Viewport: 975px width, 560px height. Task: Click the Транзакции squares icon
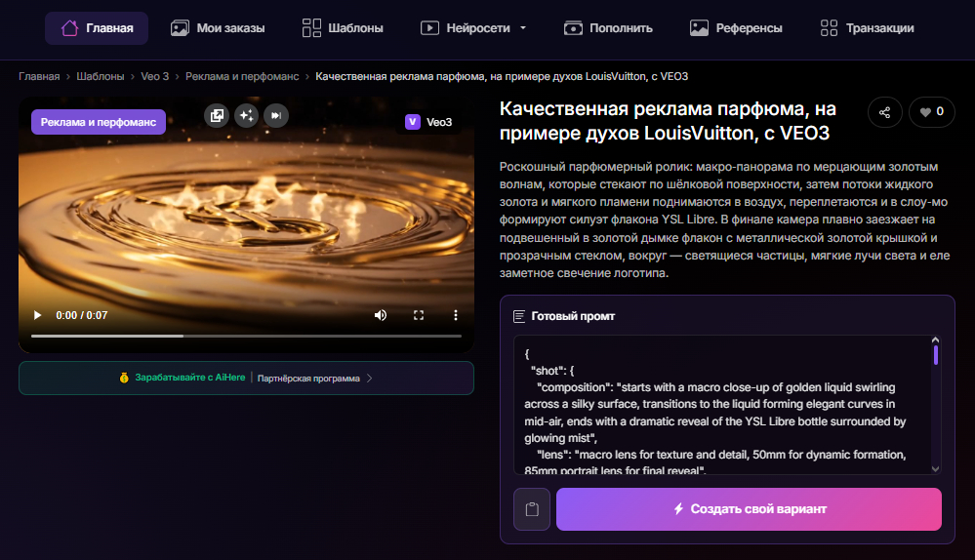click(829, 28)
